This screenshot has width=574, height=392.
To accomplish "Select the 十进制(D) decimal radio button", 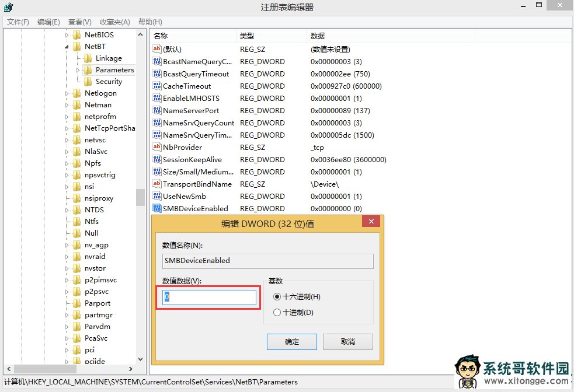I will [x=277, y=312].
